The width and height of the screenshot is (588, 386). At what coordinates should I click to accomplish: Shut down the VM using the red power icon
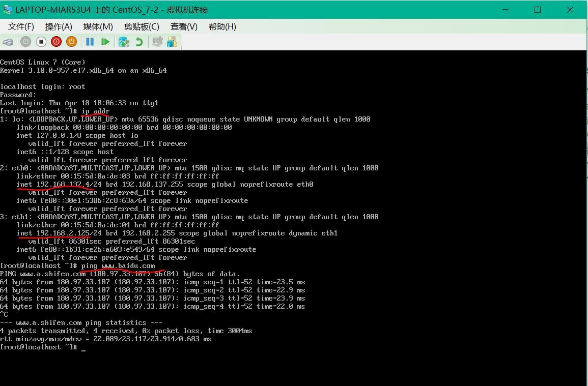(x=56, y=42)
